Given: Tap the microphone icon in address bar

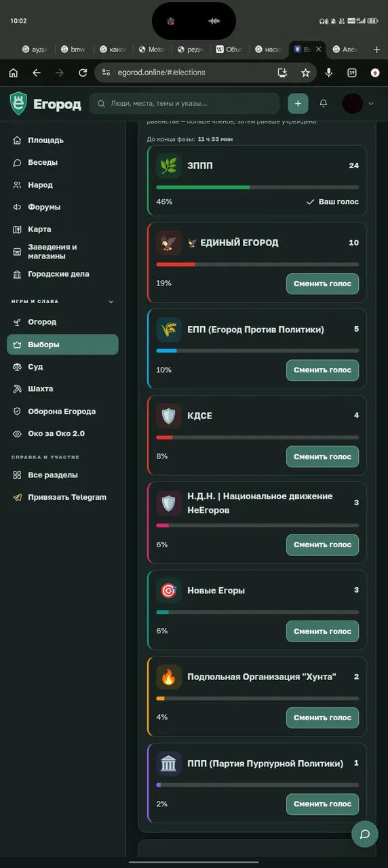Looking at the screenshot, I should tap(329, 73).
